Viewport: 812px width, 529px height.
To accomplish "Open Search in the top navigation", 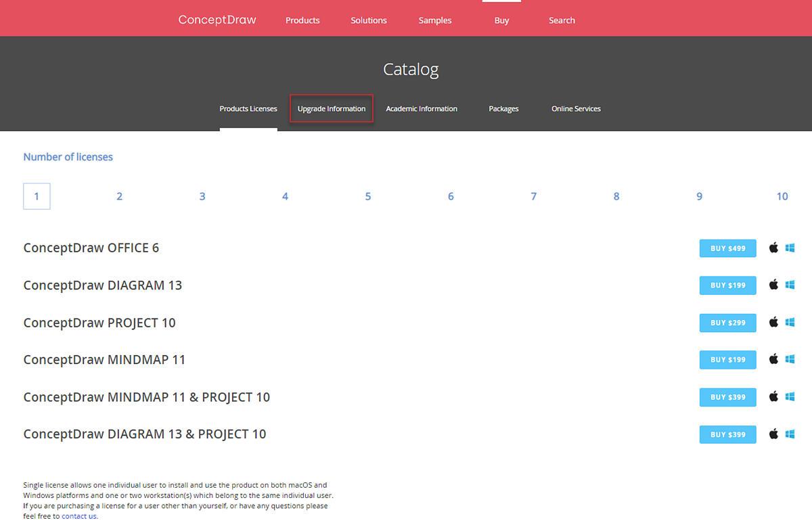I will click(562, 20).
